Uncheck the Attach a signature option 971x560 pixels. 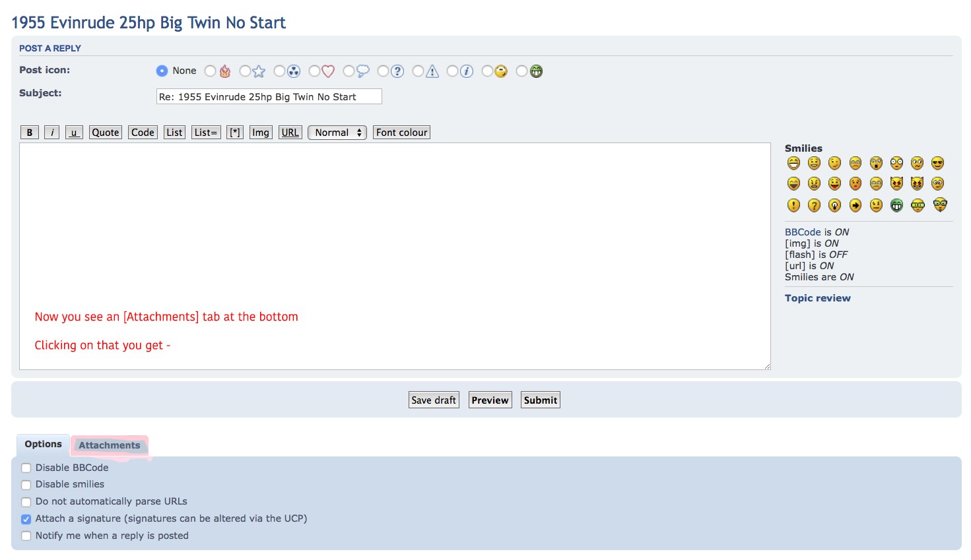point(26,519)
